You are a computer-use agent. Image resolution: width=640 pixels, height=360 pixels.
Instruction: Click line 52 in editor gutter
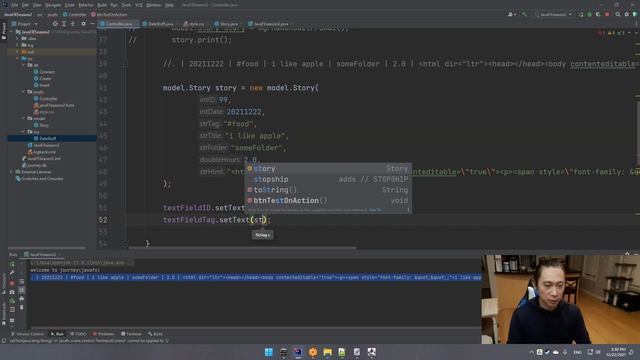pyautogui.click(x=103, y=220)
